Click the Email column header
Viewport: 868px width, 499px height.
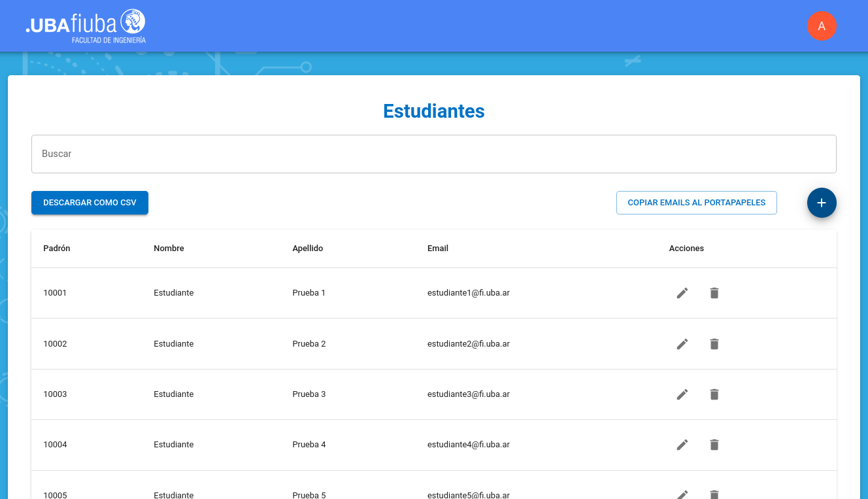tap(438, 249)
